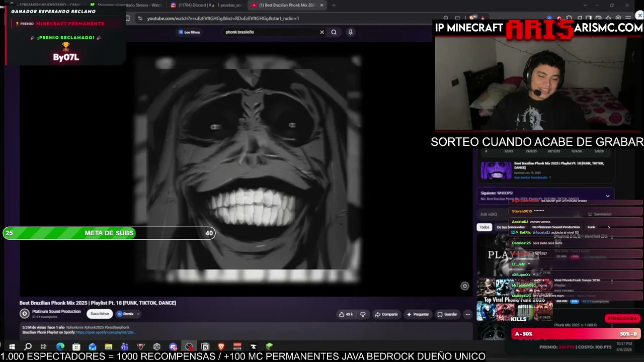Screen dimensions: 644x362
Task: Click the bookmark icon beside the address bar
Action: pyautogui.click(x=128, y=19)
